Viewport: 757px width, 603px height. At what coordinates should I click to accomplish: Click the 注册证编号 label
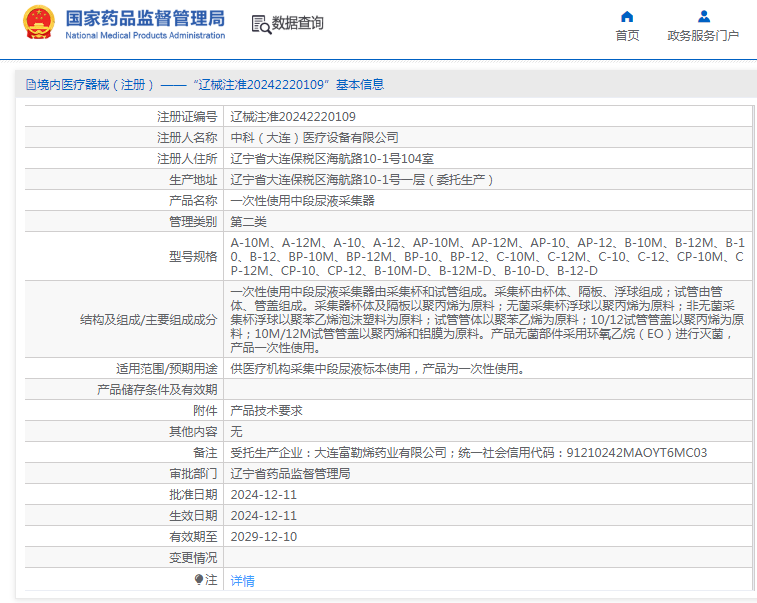pos(187,117)
